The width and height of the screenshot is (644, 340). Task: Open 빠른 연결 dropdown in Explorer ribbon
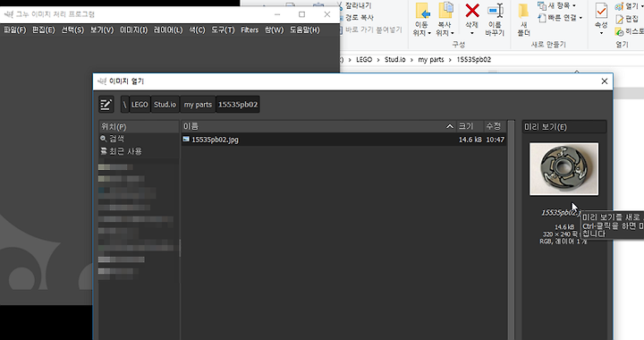(x=561, y=18)
